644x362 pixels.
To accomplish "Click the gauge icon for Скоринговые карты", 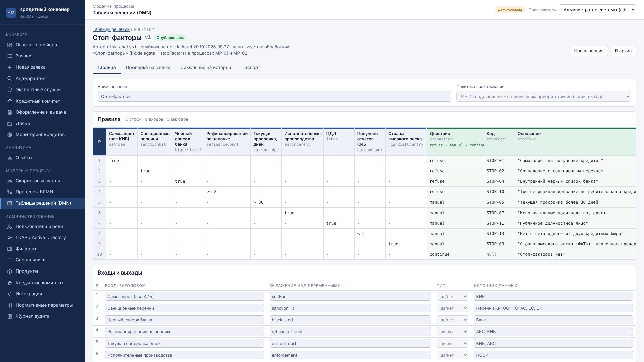I will pyautogui.click(x=10, y=181).
